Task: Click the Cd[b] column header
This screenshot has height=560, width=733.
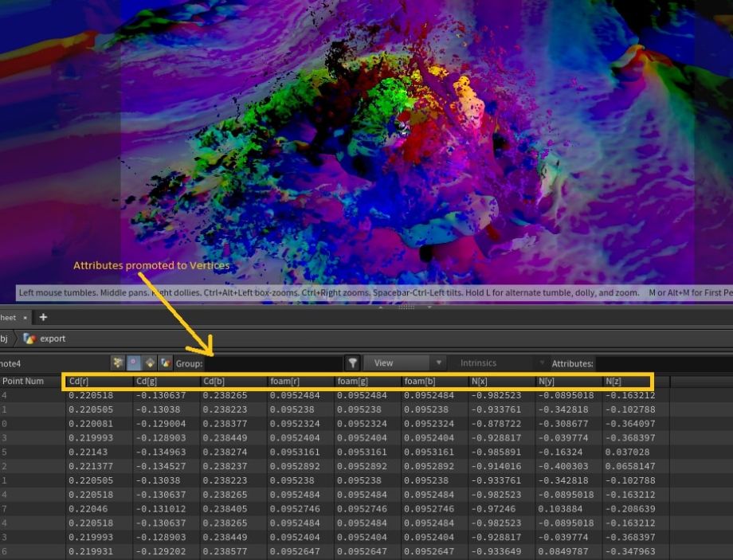Action: coord(233,382)
